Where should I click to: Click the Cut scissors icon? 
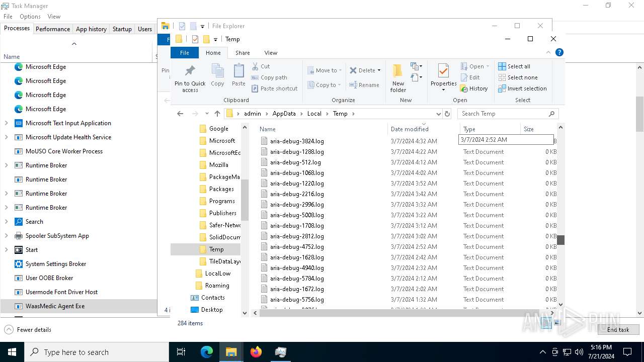pyautogui.click(x=255, y=66)
